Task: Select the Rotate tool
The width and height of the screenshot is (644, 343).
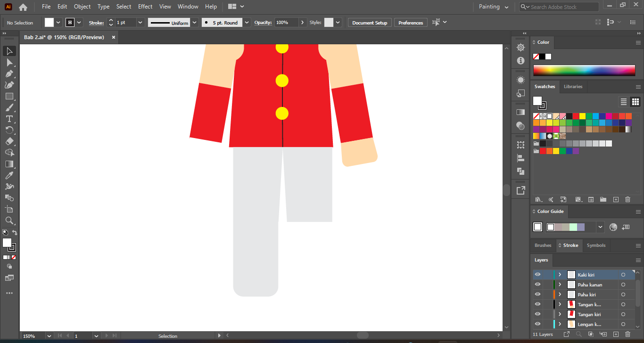Action: [x=9, y=130]
